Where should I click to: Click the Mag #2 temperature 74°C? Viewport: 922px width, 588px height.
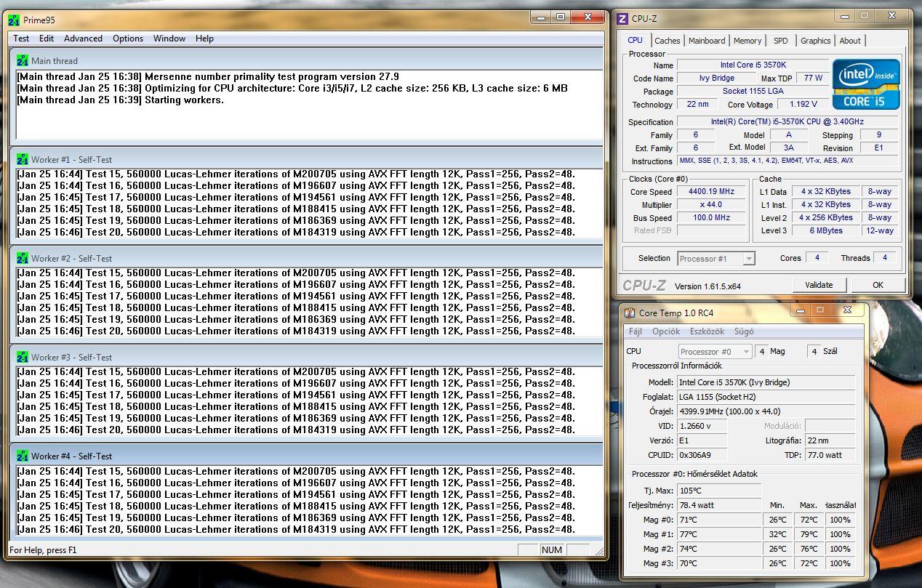coord(719,549)
